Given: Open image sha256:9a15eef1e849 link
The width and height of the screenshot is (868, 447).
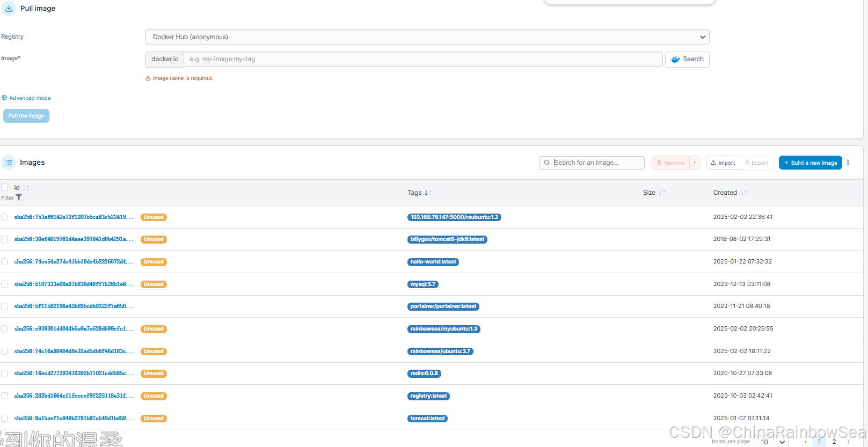Looking at the screenshot, I should click(x=74, y=418).
